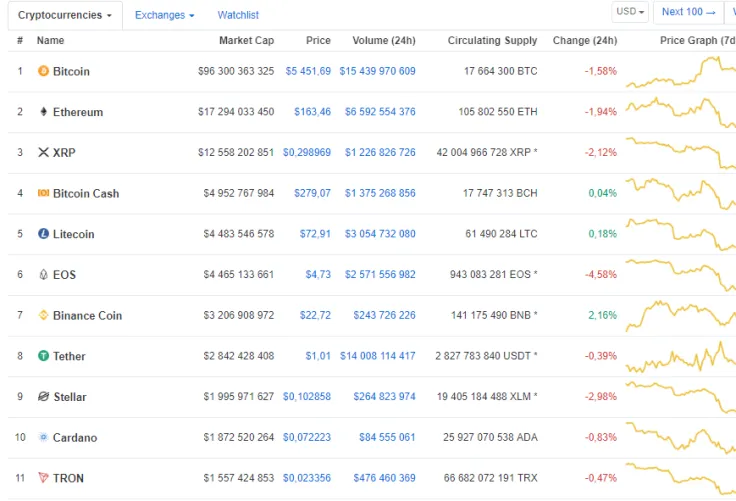View Ethereum's 7d price graph
This screenshot has width=736, height=501.
[680, 112]
